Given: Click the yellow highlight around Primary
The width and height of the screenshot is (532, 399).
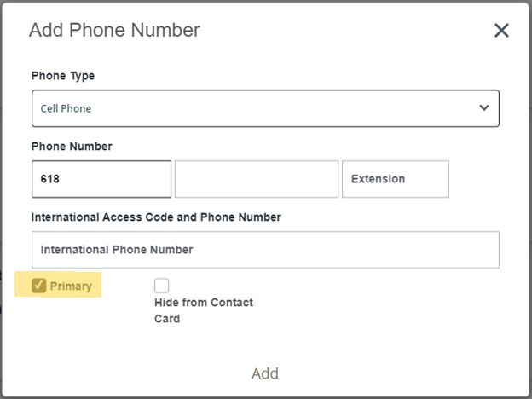Looking at the screenshot, I should click(58, 285).
